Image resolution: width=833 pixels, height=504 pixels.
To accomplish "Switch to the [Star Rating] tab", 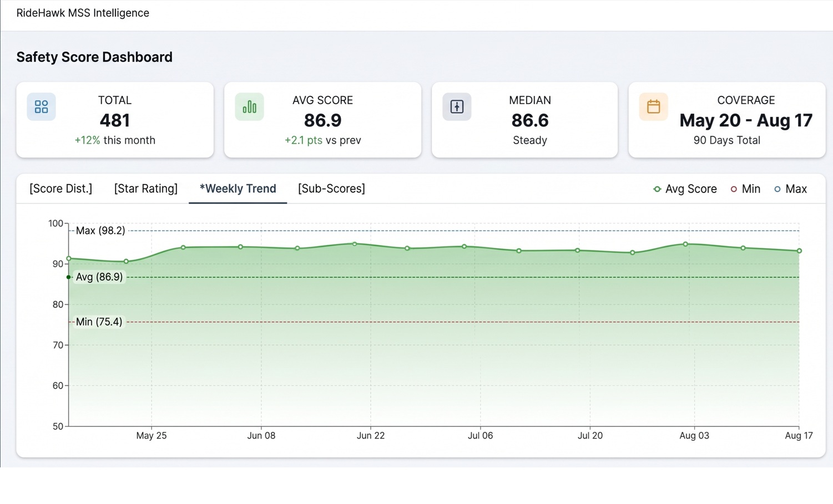I will (x=146, y=189).
